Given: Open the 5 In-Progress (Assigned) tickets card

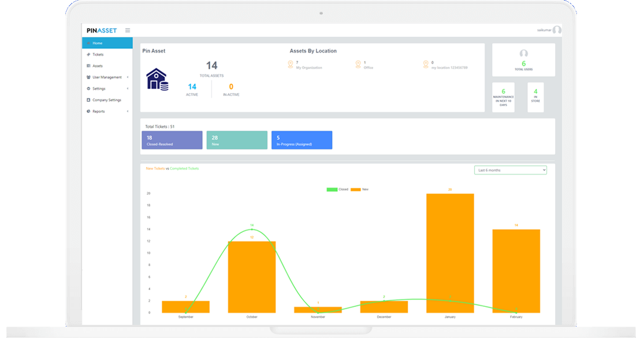Looking at the screenshot, I should (302, 140).
